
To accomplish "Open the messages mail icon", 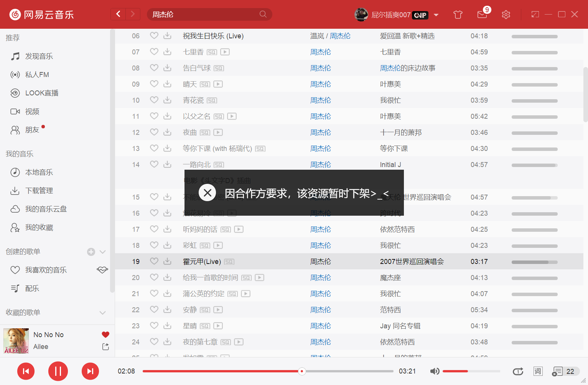I will point(482,15).
